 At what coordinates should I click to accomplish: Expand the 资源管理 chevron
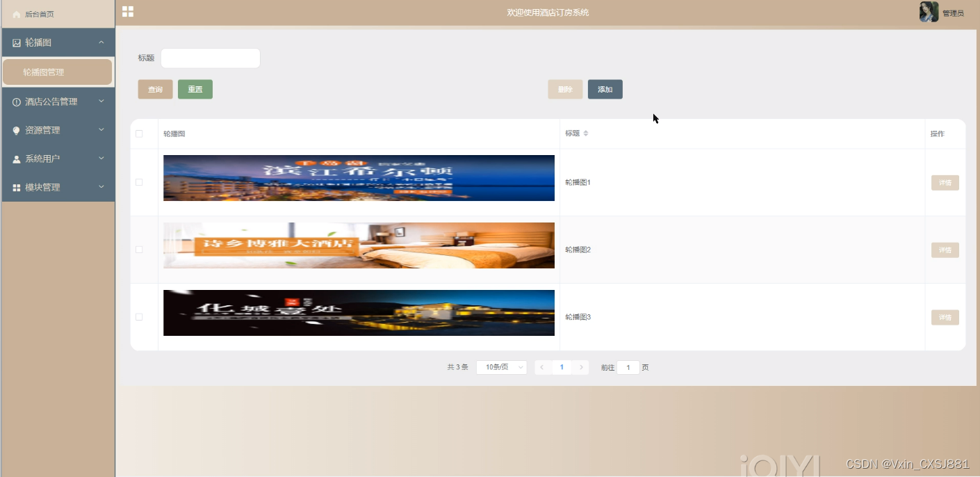pos(101,130)
